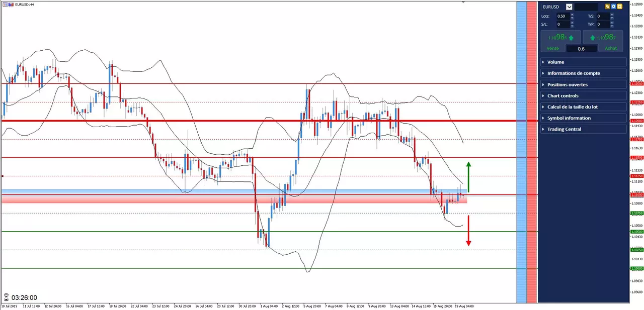This screenshot has height=310, width=644.
Task: Click the 0.6 spread value box
Action: tap(582, 49)
